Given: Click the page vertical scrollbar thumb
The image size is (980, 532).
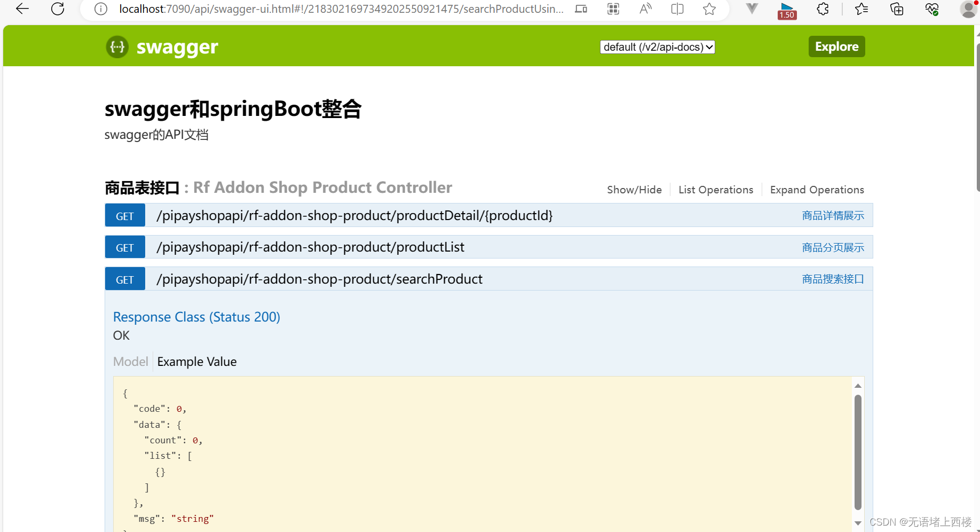Looking at the screenshot, I should pos(978,117).
